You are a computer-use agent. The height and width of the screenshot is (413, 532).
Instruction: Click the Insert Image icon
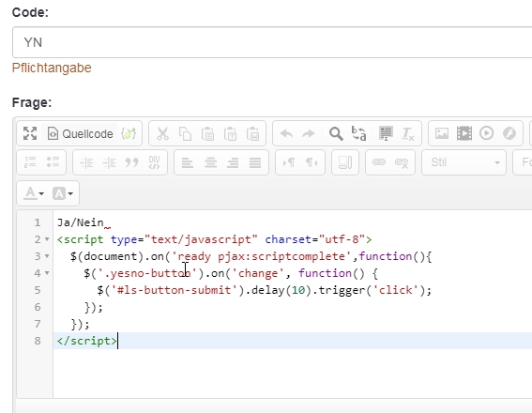pyautogui.click(x=442, y=133)
